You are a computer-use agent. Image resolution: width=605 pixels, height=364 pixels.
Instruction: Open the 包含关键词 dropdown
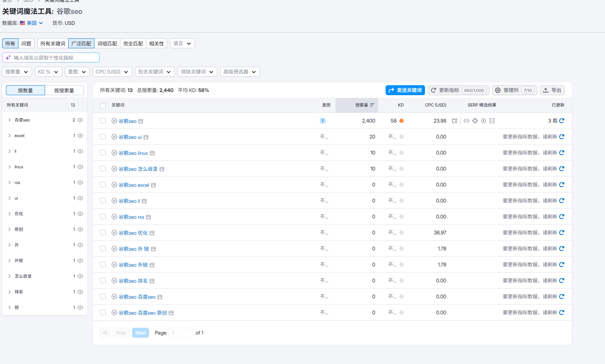155,72
